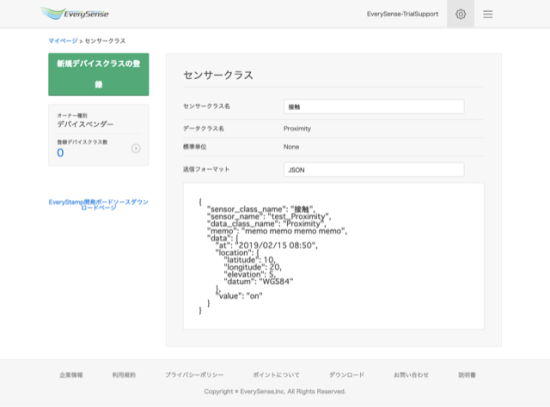Image resolution: width=550 pixels, height=407 pixels.
Task: Open お問い合わせ footer link
Action: tap(411, 375)
